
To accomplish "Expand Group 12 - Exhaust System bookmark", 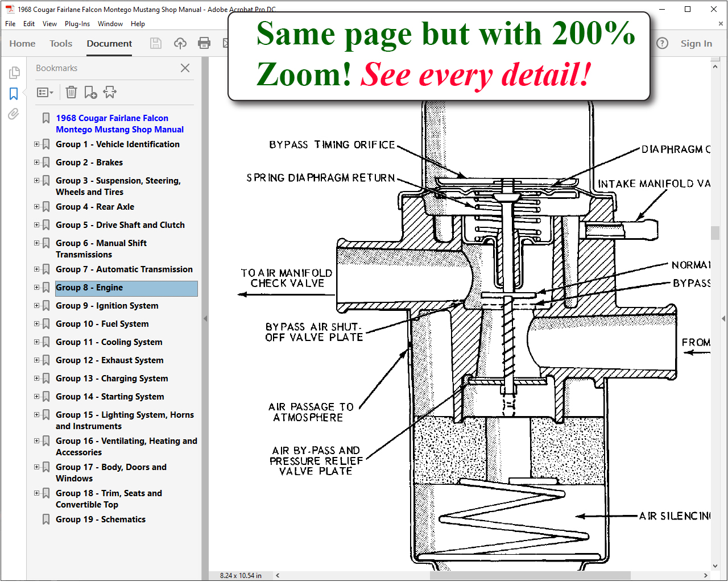I will pyautogui.click(x=37, y=360).
